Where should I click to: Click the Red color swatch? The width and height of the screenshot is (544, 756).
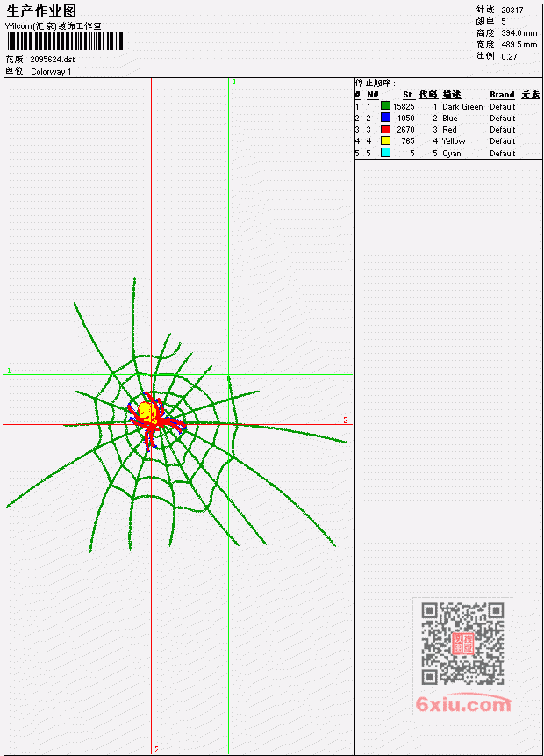(385, 129)
